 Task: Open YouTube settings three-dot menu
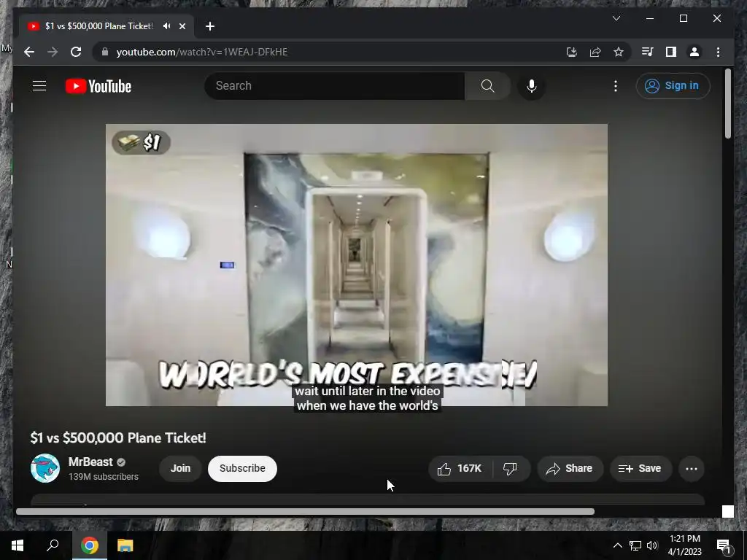616,86
